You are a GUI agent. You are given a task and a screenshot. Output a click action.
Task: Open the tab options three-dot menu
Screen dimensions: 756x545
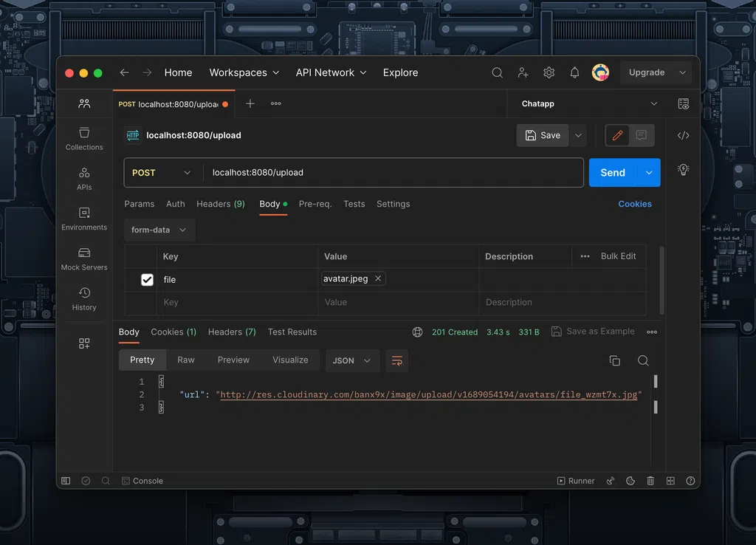(x=276, y=103)
